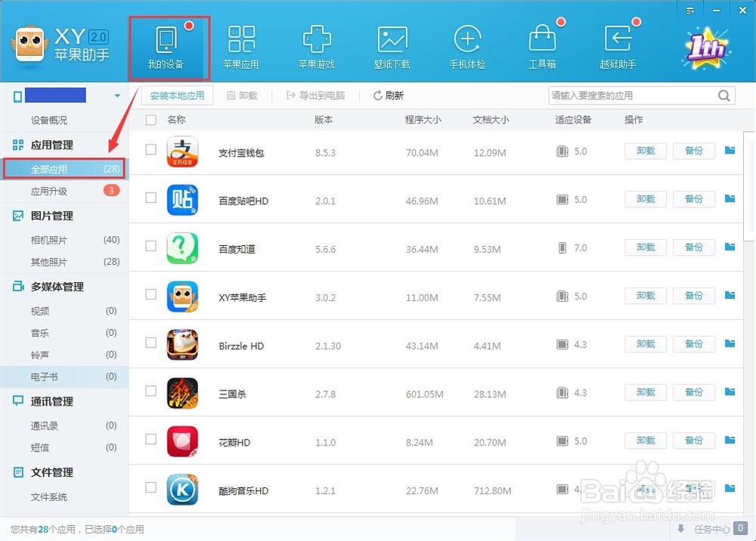Back up 三国杀 via its 备份 button
The width and height of the screenshot is (756, 541).
pyautogui.click(x=694, y=392)
